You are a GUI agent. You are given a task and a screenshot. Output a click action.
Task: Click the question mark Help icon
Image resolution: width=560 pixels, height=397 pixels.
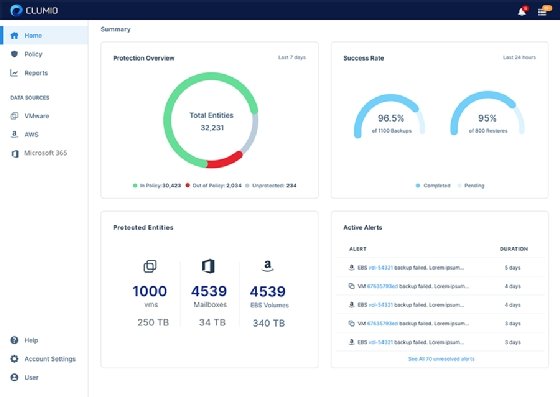click(x=14, y=340)
